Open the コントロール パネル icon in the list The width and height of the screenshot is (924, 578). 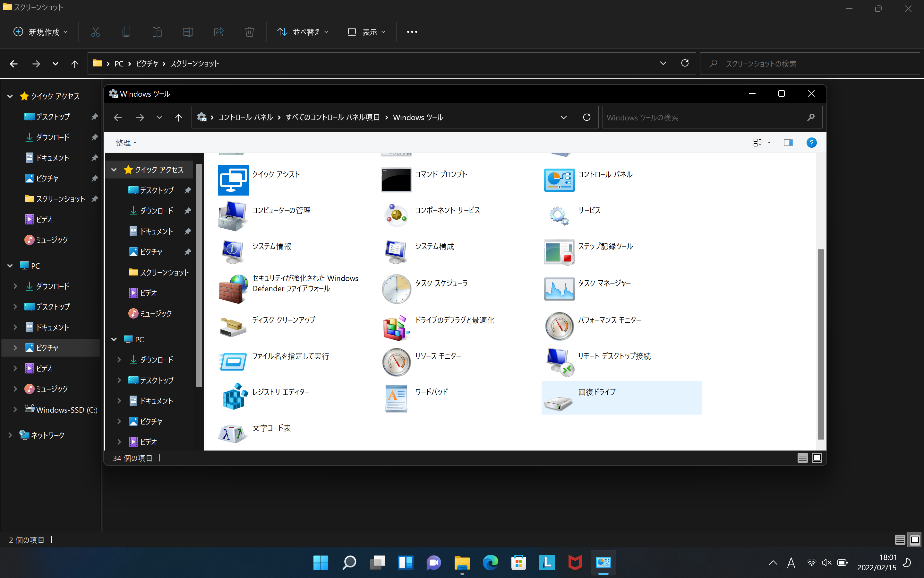(559, 180)
